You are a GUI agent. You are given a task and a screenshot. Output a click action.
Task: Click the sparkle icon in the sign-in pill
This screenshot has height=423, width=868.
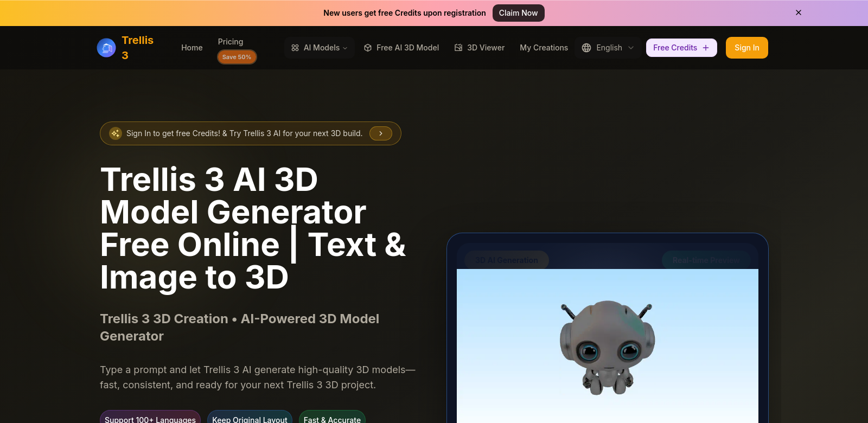point(116,133)
